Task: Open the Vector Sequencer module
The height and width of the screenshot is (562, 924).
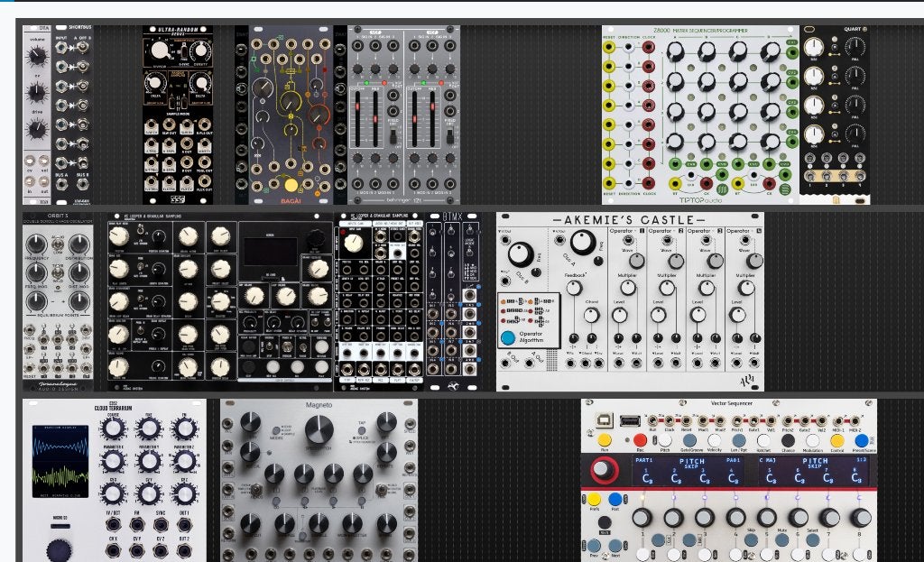Action: (x=729, y=480)
